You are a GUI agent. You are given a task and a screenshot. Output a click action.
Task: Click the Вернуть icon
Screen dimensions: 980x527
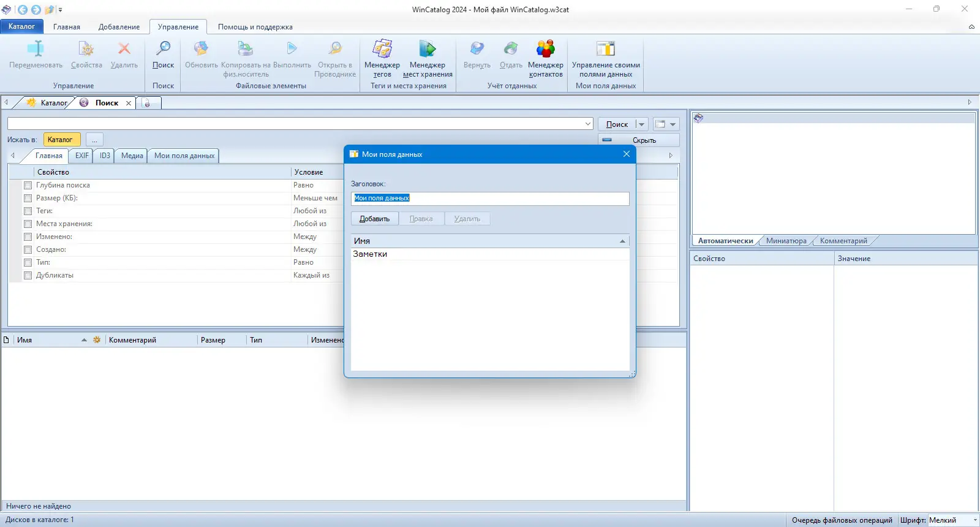point(477,48)
